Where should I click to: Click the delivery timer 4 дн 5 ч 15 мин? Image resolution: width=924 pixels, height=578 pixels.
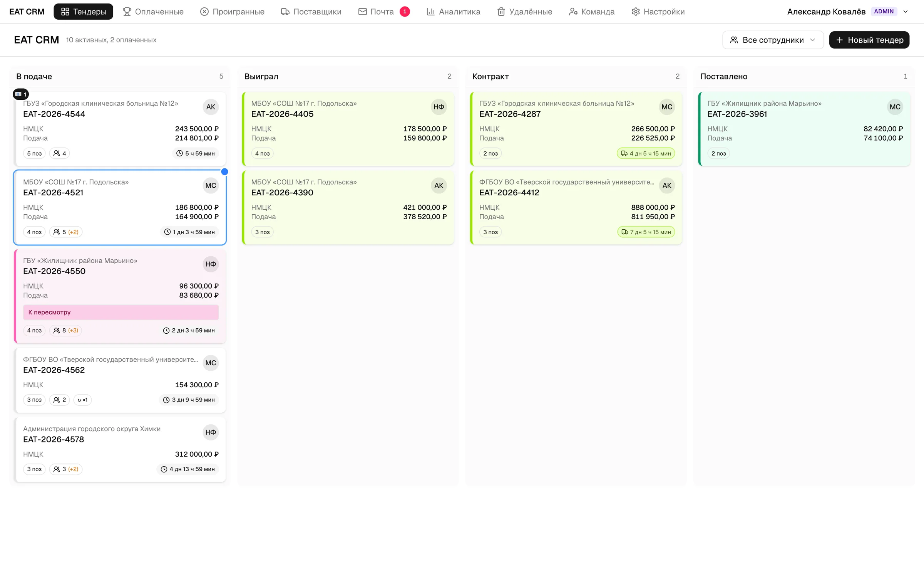(646, 153)
